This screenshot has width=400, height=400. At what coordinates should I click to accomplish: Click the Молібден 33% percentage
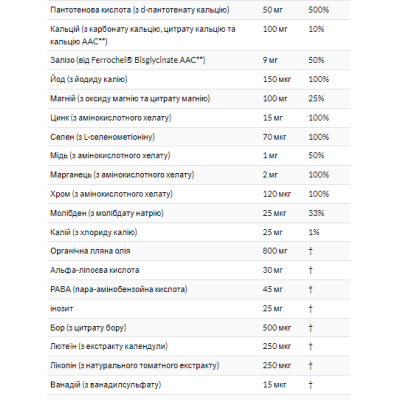click(x=316, y=213)
